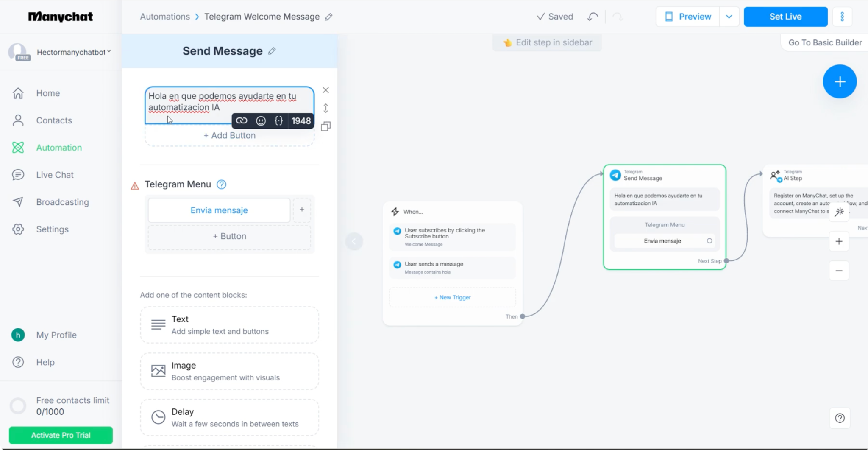Open My Profile avatar icon

point(18,335)
